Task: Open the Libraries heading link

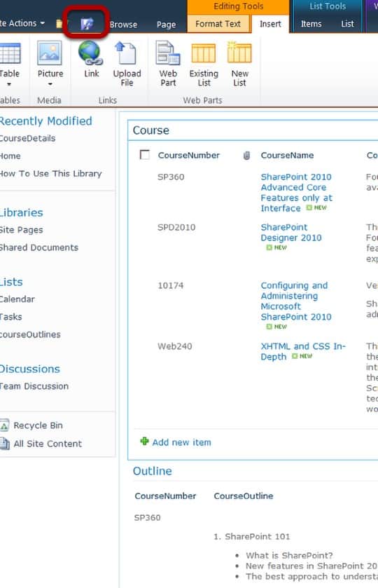Action: click(22, 212)
